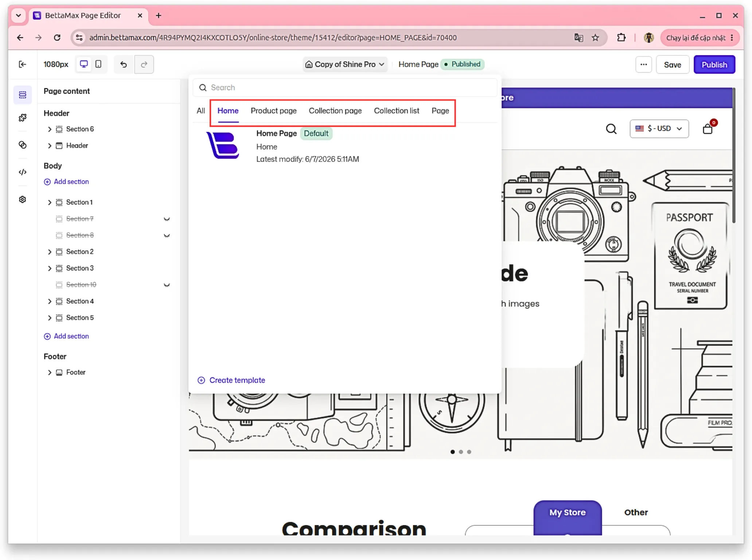Open the Copy of Shine Pro theme dropdown
Screen dimensions: 752x560
click(x=344, y=65)
